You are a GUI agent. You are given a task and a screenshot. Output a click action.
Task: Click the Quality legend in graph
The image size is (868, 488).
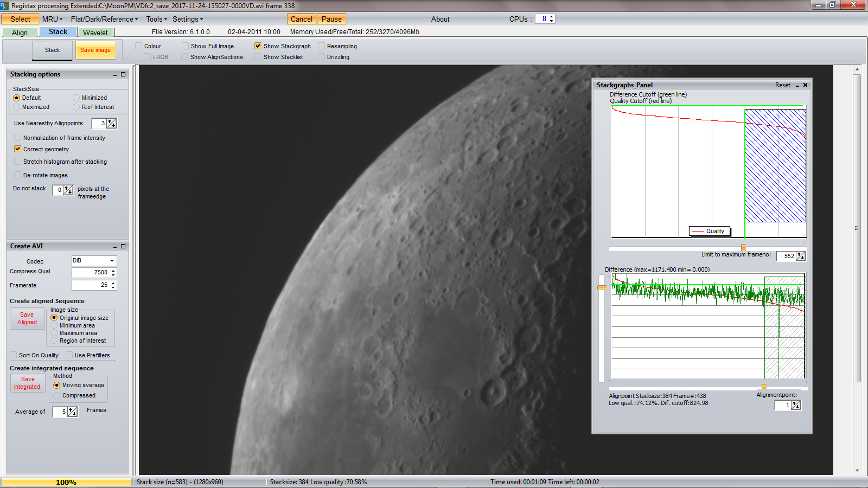pyautogui.click(x=710, y=231)
